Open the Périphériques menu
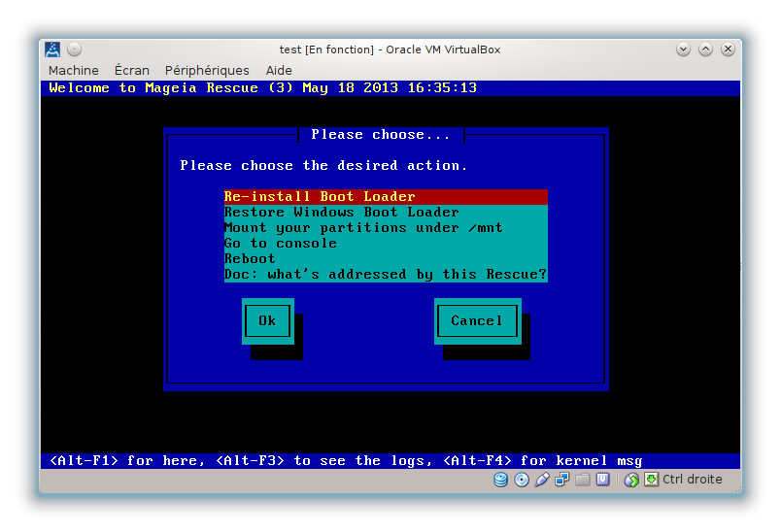 [207, 70]
